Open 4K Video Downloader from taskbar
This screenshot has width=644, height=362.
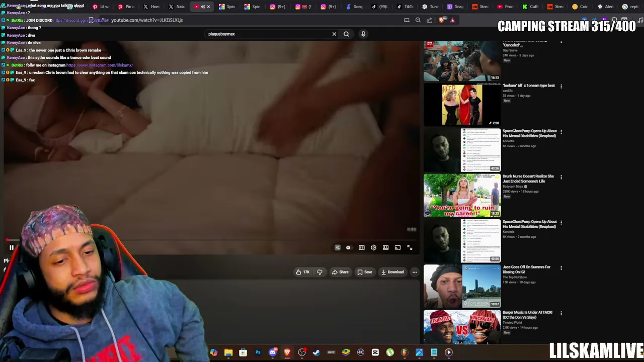tap(361, 352)
